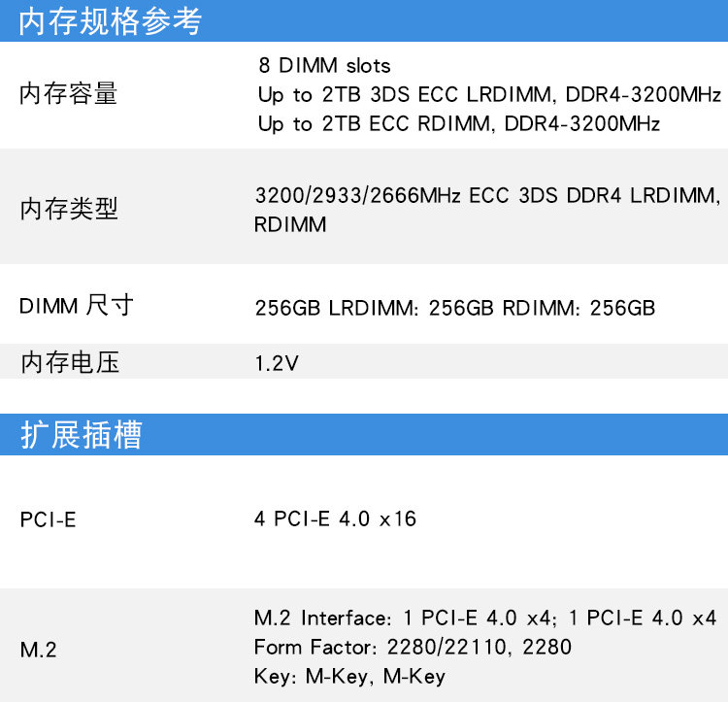Click the "8 DIMM slots" text
This screenshot has width=728, height=702.
324,66
